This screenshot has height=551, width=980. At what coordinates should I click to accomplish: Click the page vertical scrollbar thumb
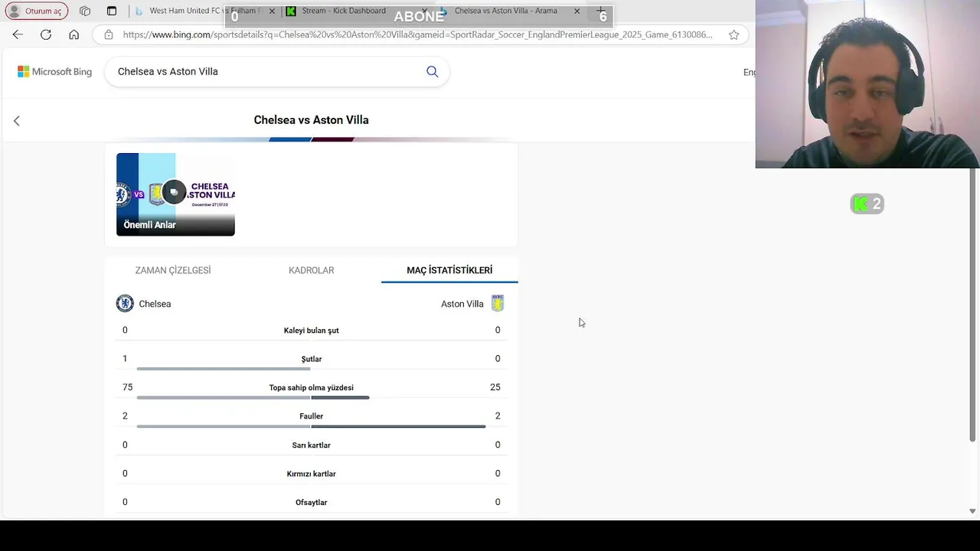pos(973,305)
